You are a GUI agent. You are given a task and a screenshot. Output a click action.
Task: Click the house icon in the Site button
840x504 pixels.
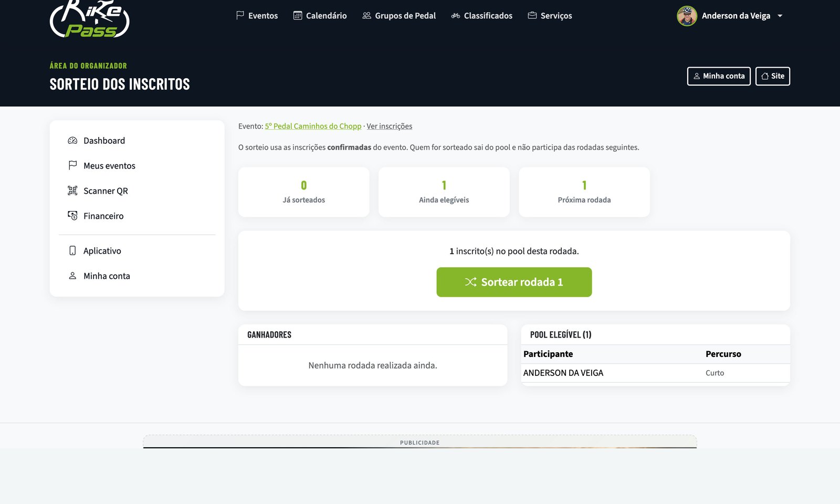[765, 76]
